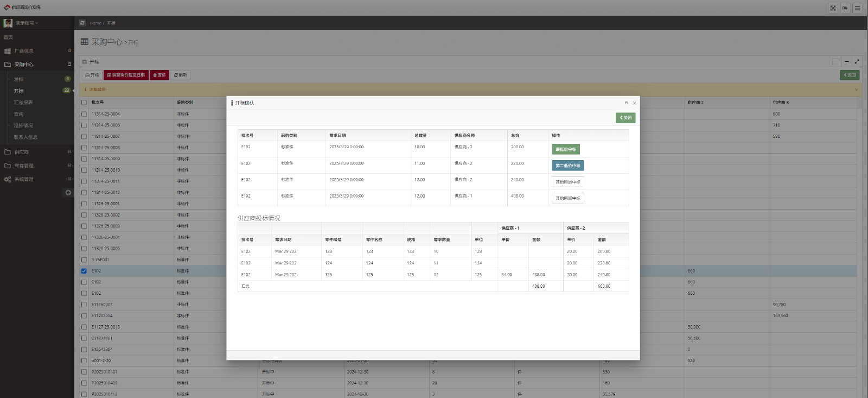Dismiss the 注意事项 yellow notice bar
The image size is (868, 398).
tap(857, 90)
